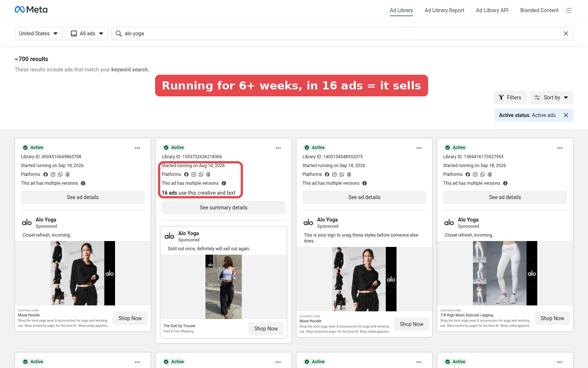Screen dimensions: 588x368
Task: Open more options for ad 4504510649863798
Action: (x=137, y=148)
